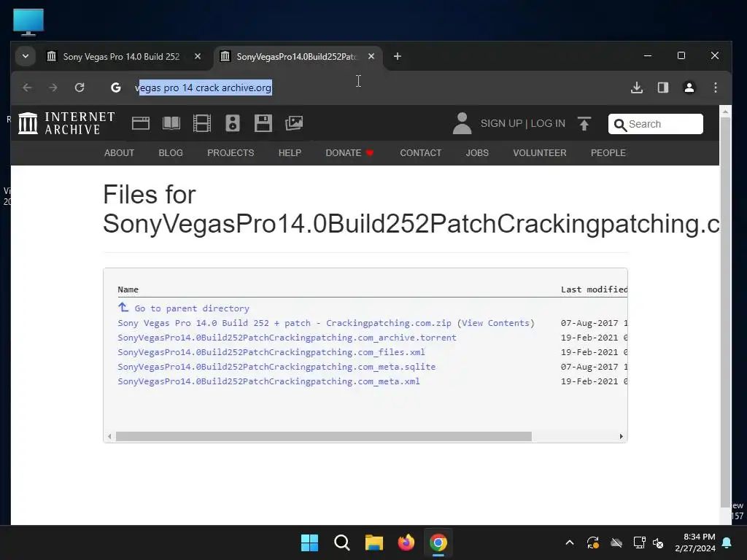The width and height of the screenshot is (747, 560).
Task: Open a new tab with plus button
Action: [398, 56]
